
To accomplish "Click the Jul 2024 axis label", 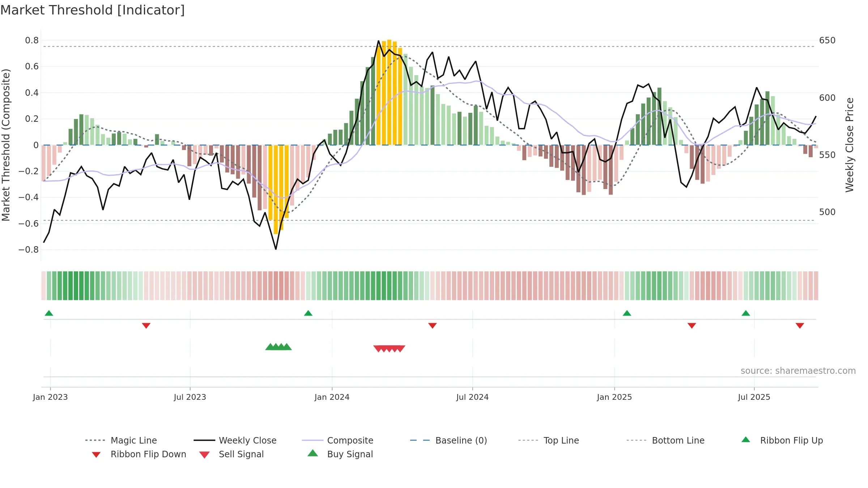I will [472, 397].
